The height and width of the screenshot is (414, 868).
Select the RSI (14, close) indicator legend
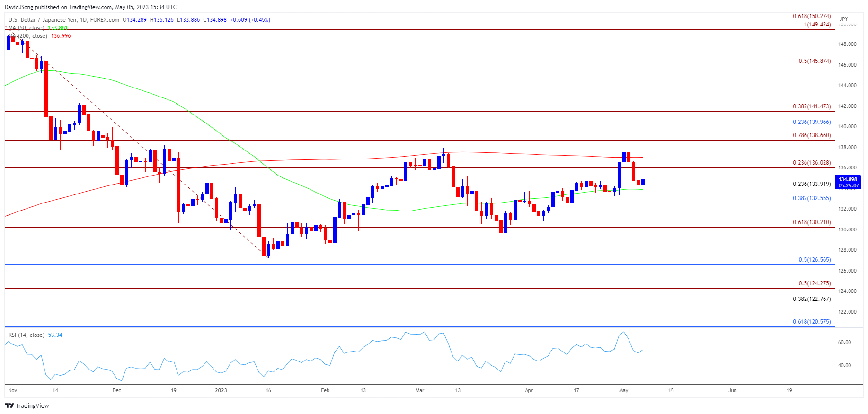click(27, 335)
